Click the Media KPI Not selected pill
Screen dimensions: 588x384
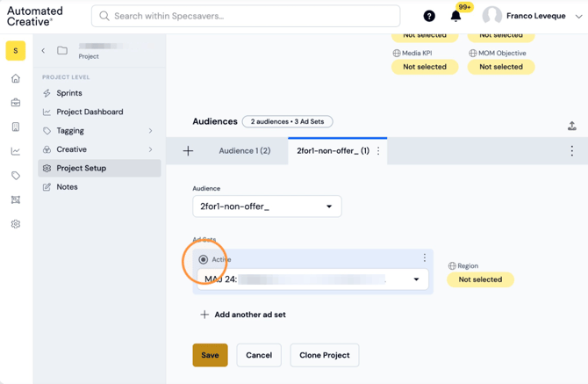click(425, 67)
